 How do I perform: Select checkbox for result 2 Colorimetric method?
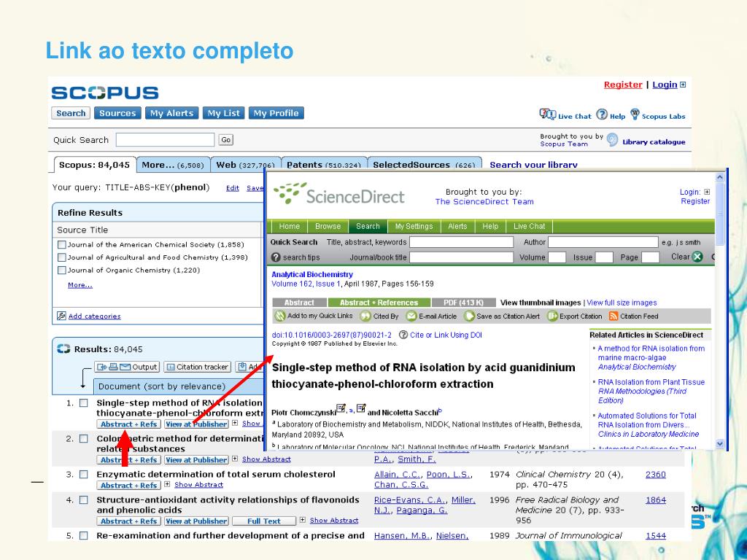click(x=84, y=438)
